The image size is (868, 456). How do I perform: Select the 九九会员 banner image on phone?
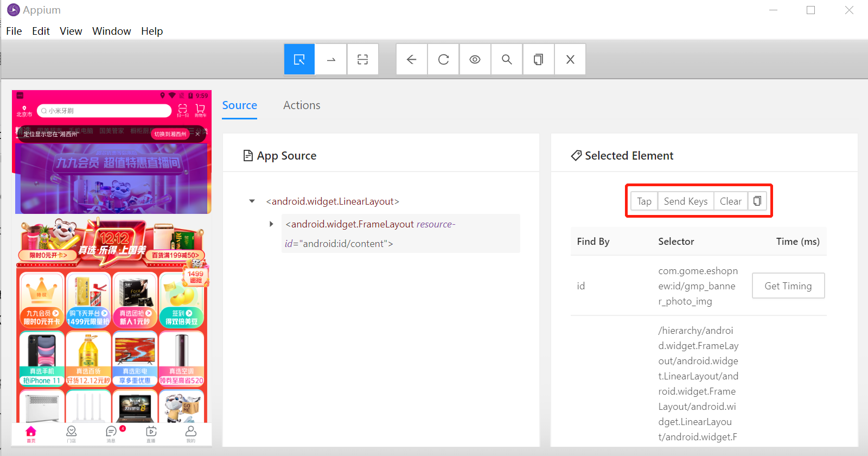coord(112,179)
